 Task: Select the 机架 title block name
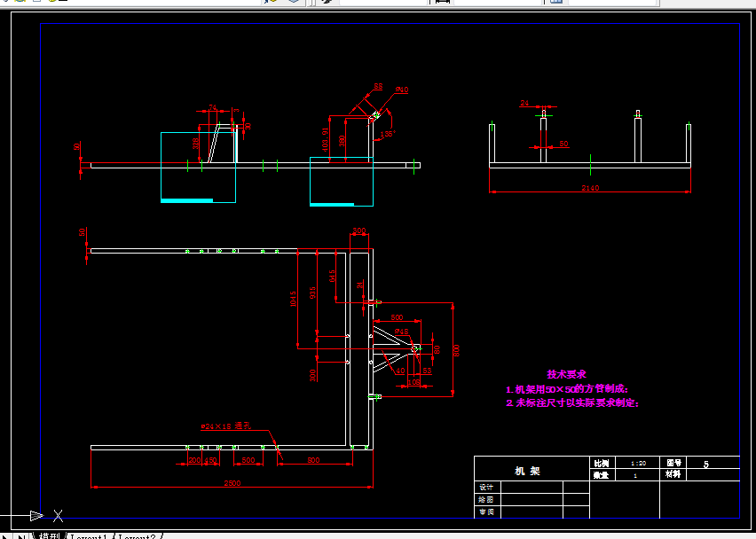click(527, 471)
